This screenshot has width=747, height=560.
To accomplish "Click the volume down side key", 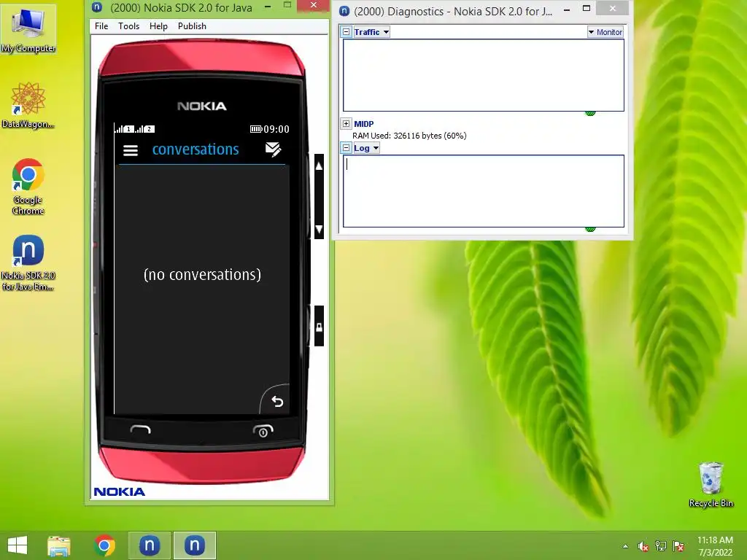I will [x=320, y=229].
